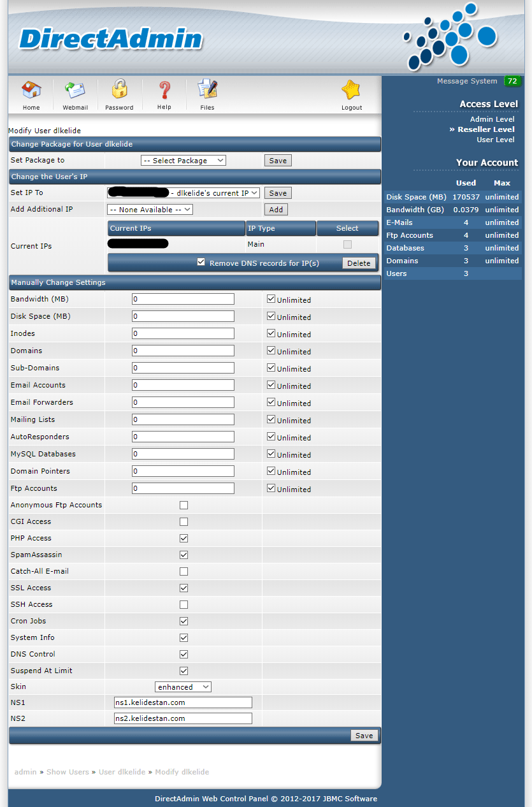Disable PHP Access checkbox

pos(183,538)
